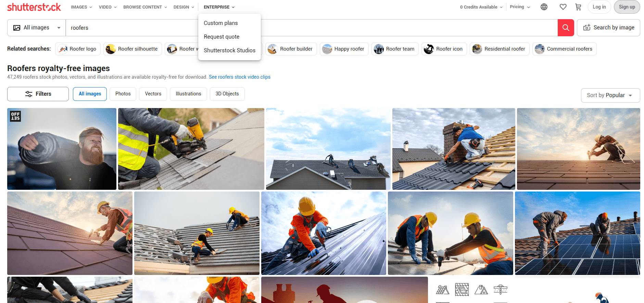Viewport: 644px width, 303px height.
Task: Choose Shutterstock Studios from Enterprise menu
Action: click(229, 50)
